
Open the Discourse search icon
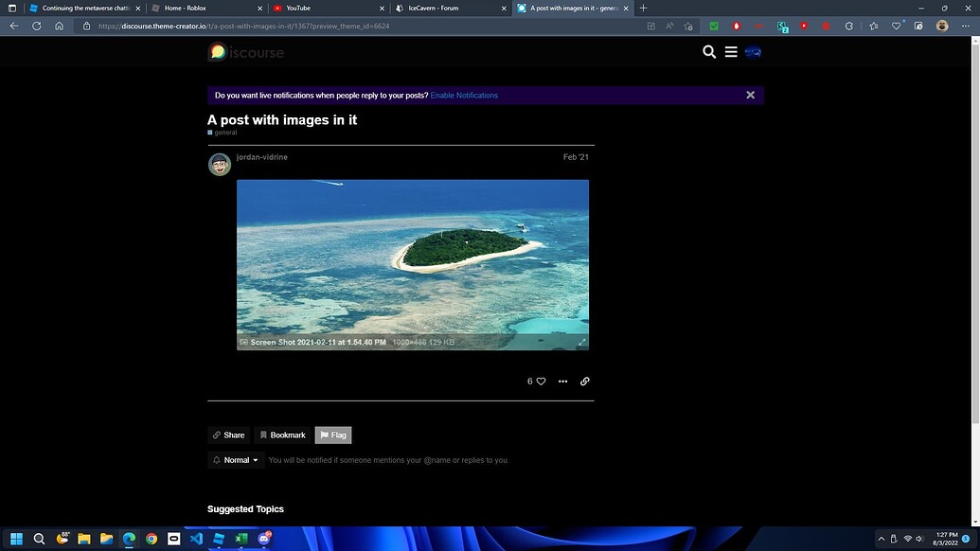[709, 52]
